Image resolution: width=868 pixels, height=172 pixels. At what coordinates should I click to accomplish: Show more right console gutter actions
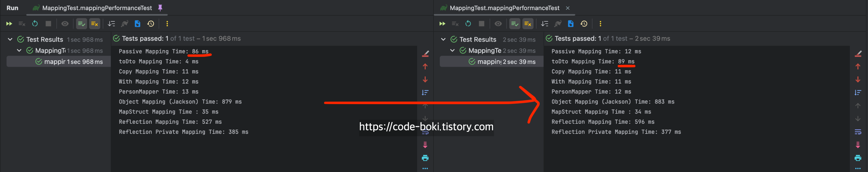pos(858,169)
